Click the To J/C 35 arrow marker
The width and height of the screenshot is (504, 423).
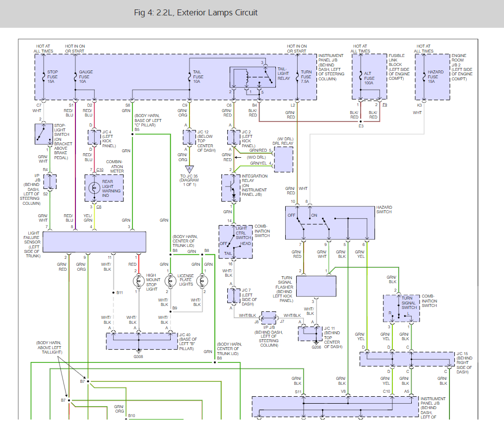click(x=189, y=170)
